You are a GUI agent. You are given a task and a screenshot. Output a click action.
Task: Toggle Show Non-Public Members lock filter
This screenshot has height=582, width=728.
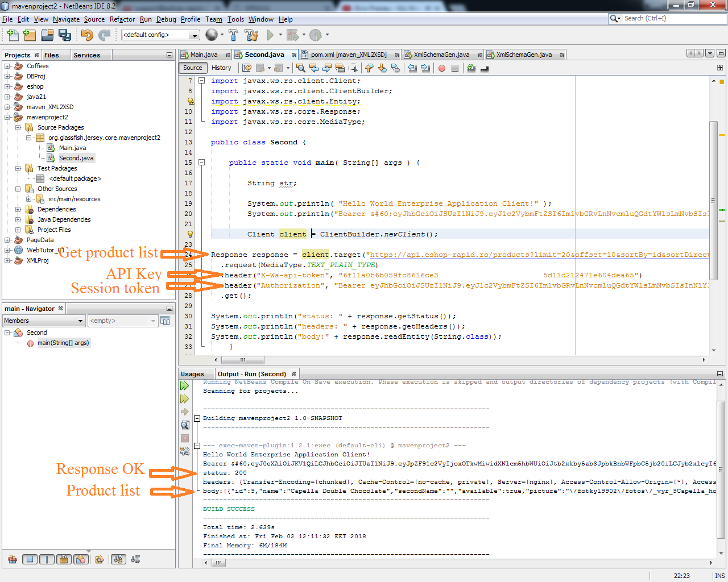pos(64,559)
